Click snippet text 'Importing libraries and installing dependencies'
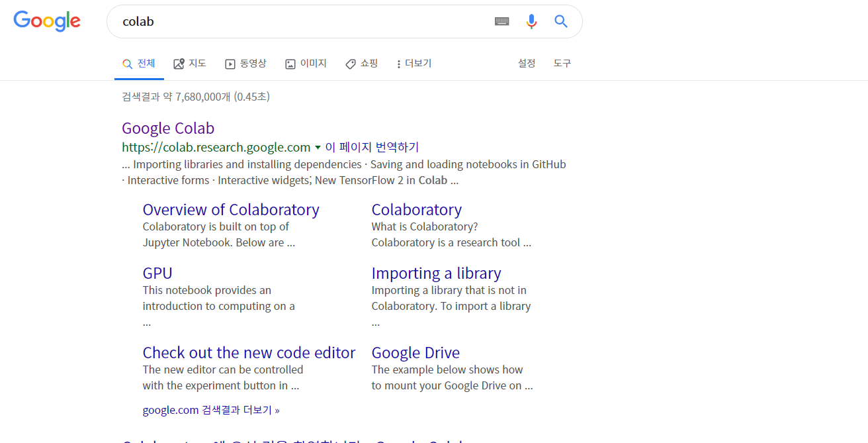The width and height of the screenshot is (868, 443). 247,164
